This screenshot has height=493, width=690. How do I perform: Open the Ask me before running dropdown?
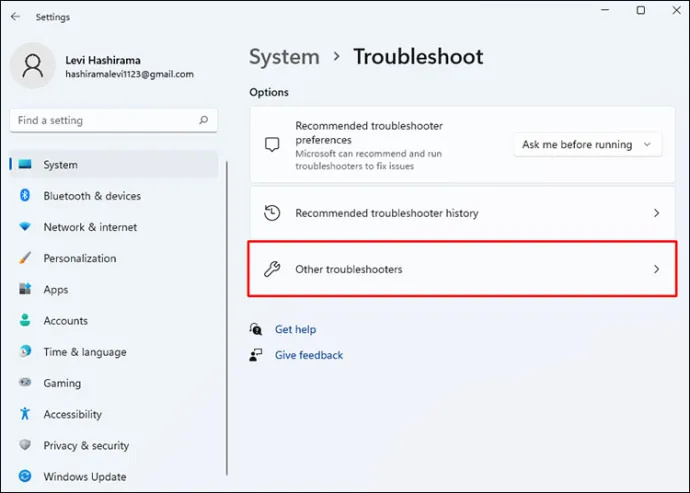point(587,144)
